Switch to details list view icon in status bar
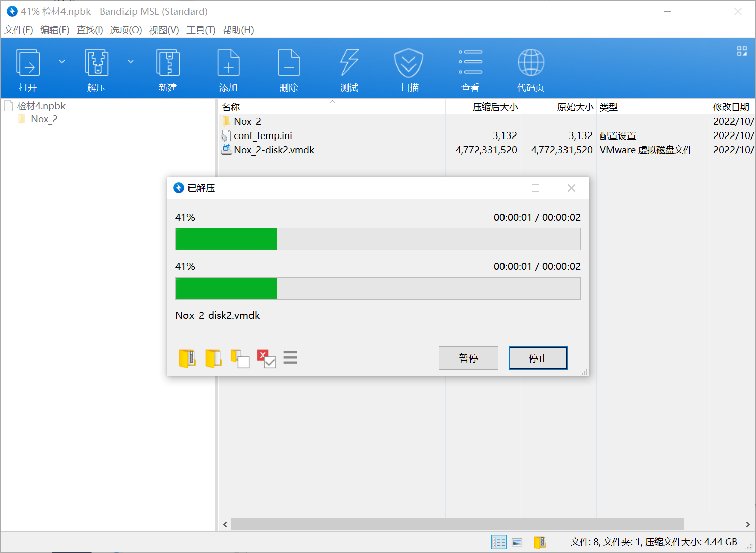The height and width of the screenshot is (553, 756). [499, 542]
